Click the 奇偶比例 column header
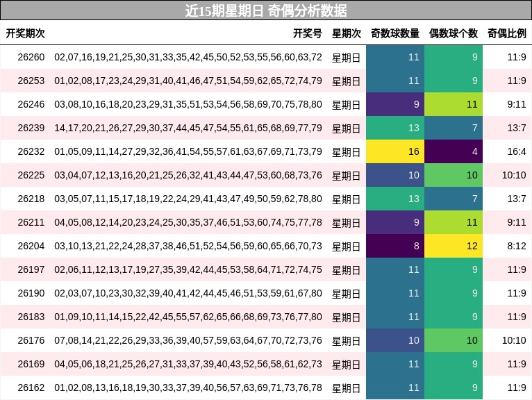Viewport: 532px width, 400px height. pos(507,33)
